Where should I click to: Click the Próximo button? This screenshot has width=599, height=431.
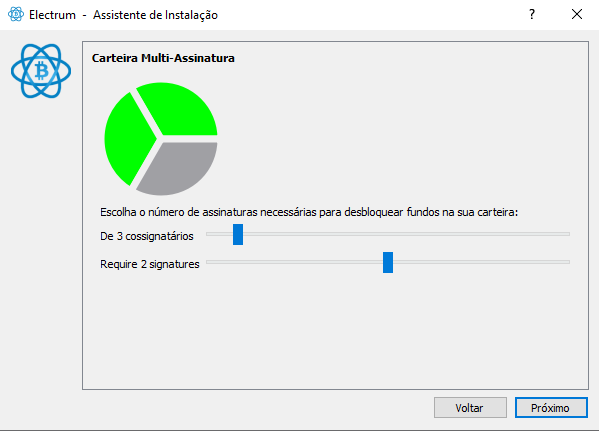click(551, 408)
